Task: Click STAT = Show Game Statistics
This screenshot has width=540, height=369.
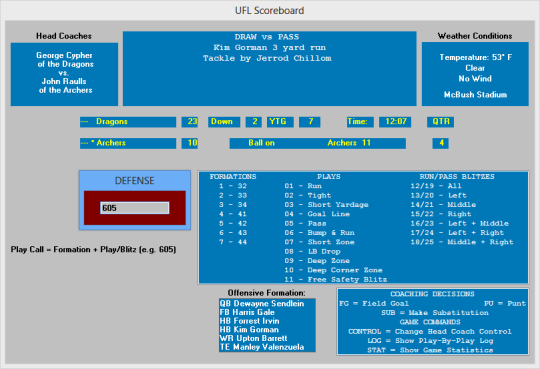Action: coord(430,350)
